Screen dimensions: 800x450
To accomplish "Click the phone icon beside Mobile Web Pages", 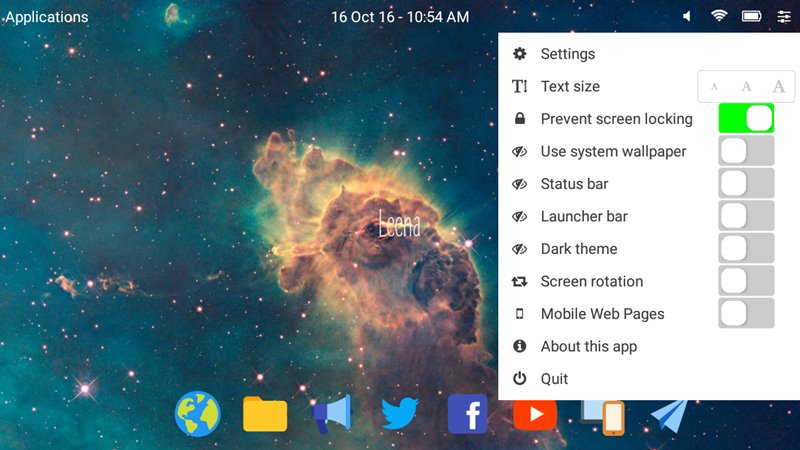I will click(519, 314).
